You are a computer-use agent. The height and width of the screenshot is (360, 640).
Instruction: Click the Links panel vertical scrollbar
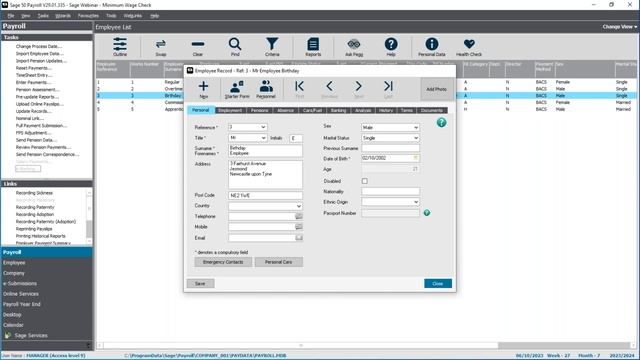pos(89,216)
